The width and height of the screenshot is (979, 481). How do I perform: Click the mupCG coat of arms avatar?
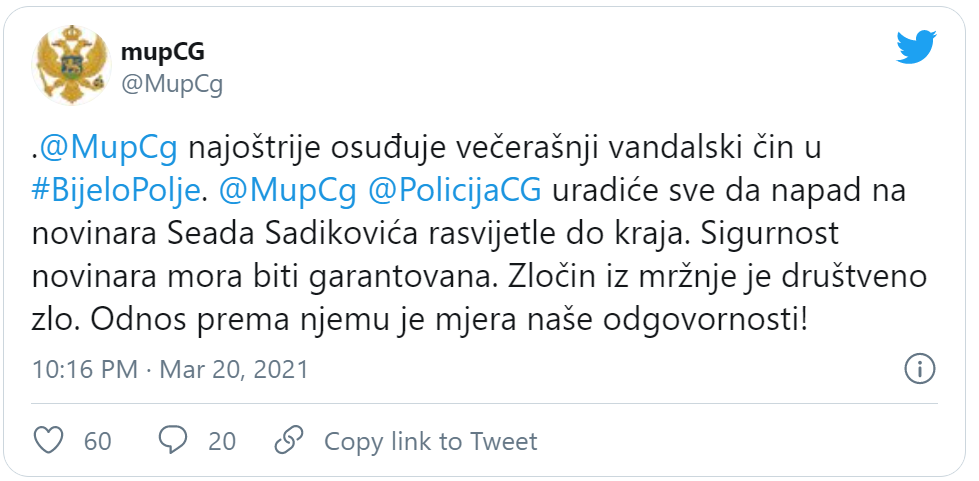coord(71,66)
